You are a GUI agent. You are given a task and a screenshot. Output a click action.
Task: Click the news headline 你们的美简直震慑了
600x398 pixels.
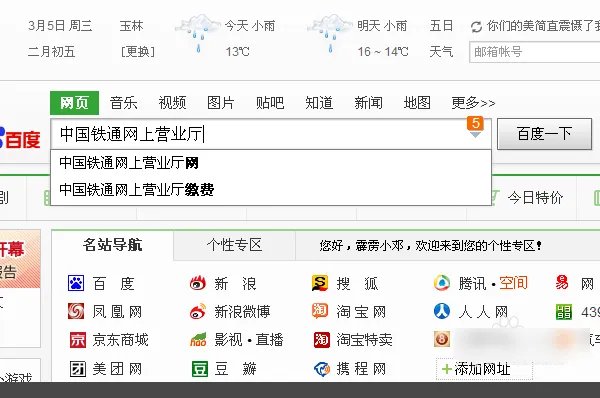click(543, 26)
